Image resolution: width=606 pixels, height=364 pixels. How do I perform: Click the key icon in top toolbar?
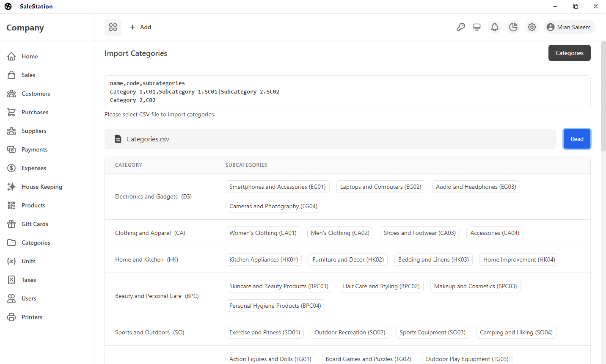point(461,27)
